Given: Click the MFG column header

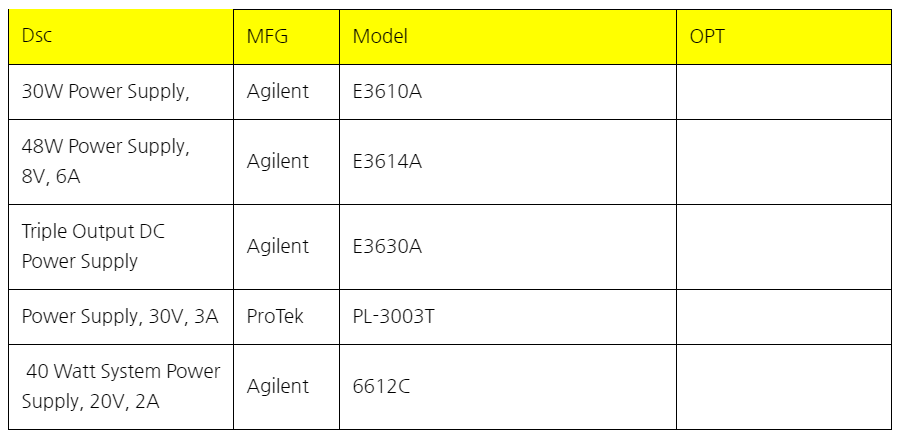Looking at the screenshot, I should tap(267, 37).
